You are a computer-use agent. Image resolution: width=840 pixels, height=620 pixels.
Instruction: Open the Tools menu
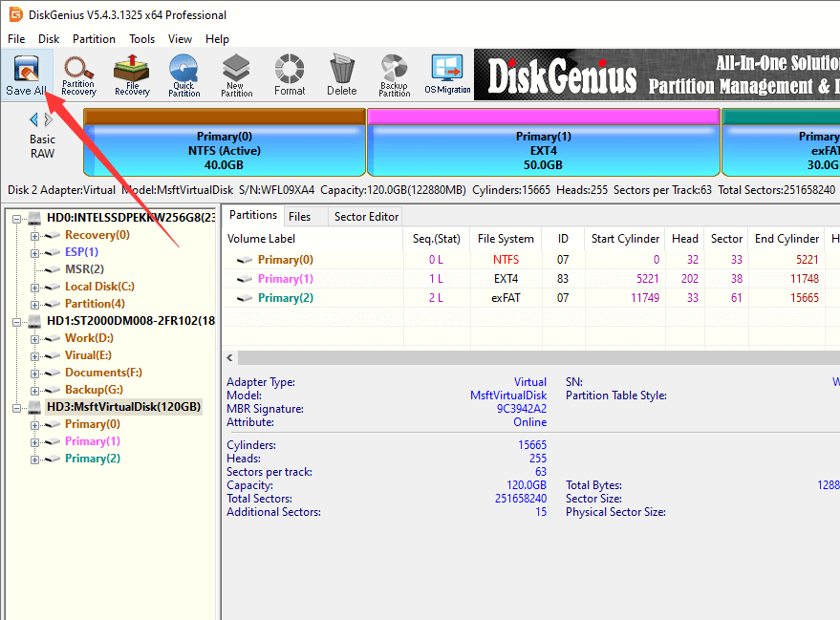click(142, 39)
